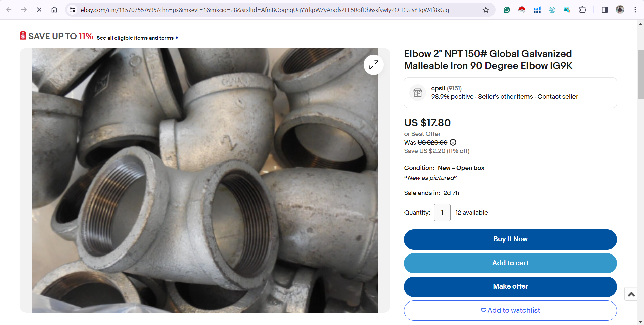Image resolution: width=644 pixels, height=325 pixels.
Task: Open the Extensions puzzle piece menu
Action: [583, 10]
